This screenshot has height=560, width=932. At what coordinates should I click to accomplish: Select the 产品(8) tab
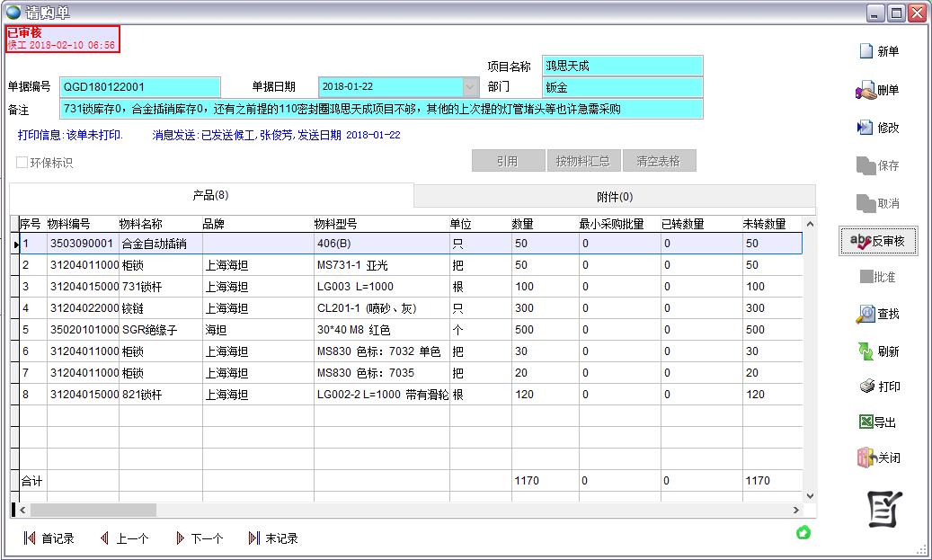tap(210, 195)
